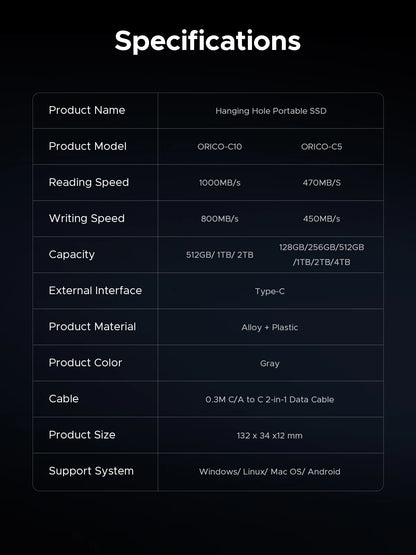The image size is (416, 555).
Task: Click the Gray product color value
Action: [270, 364]
